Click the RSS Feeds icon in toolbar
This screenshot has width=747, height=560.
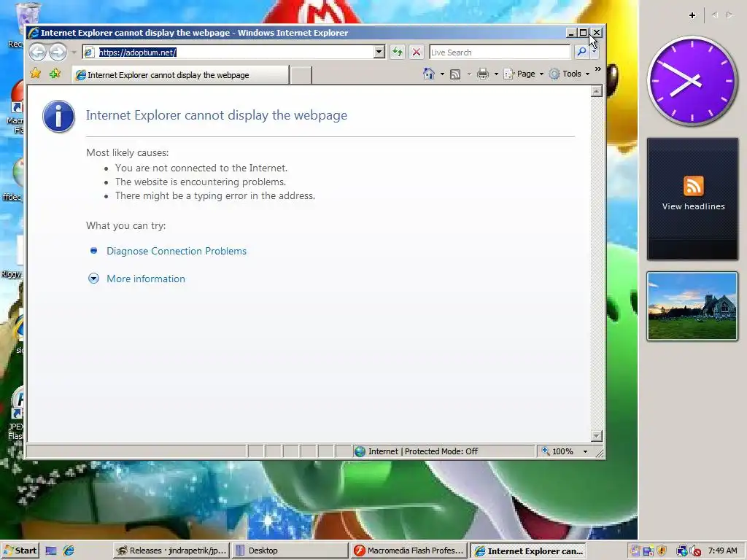point(455,74)
